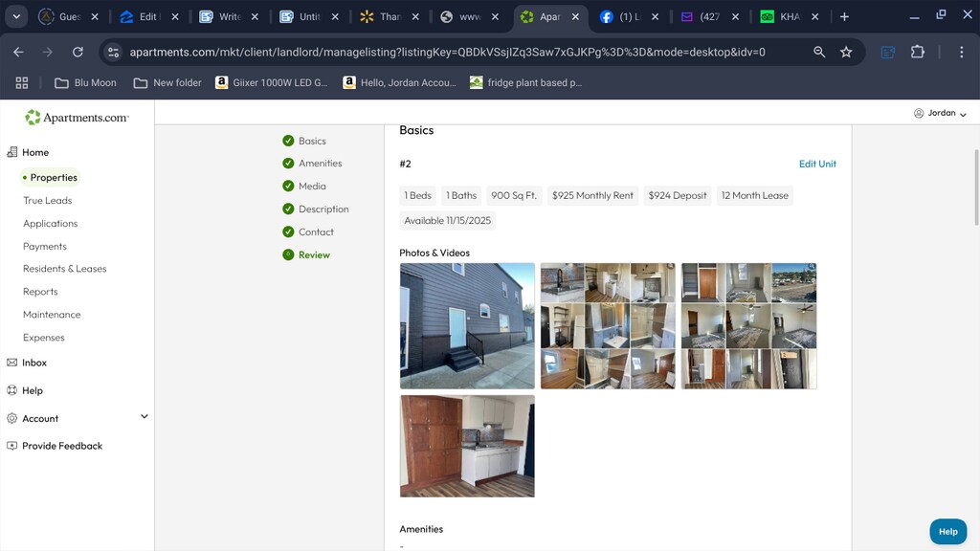This screenshot has width=980, height=551.
Task: Open the Jordan user dropdown
Action: point(940,113)
